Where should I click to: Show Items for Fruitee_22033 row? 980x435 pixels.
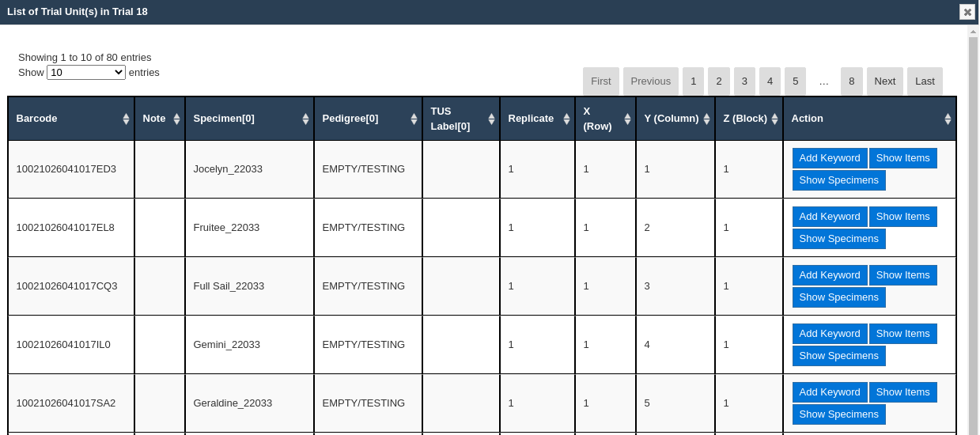(902, 217)
